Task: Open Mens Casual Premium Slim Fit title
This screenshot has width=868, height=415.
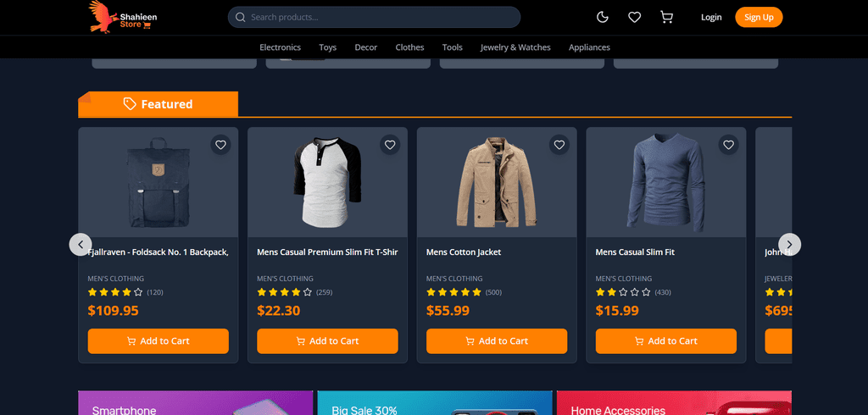Action: click(x=328, y=252)
